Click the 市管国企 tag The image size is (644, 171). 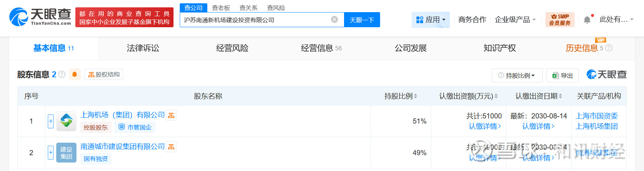pos(135,127)
